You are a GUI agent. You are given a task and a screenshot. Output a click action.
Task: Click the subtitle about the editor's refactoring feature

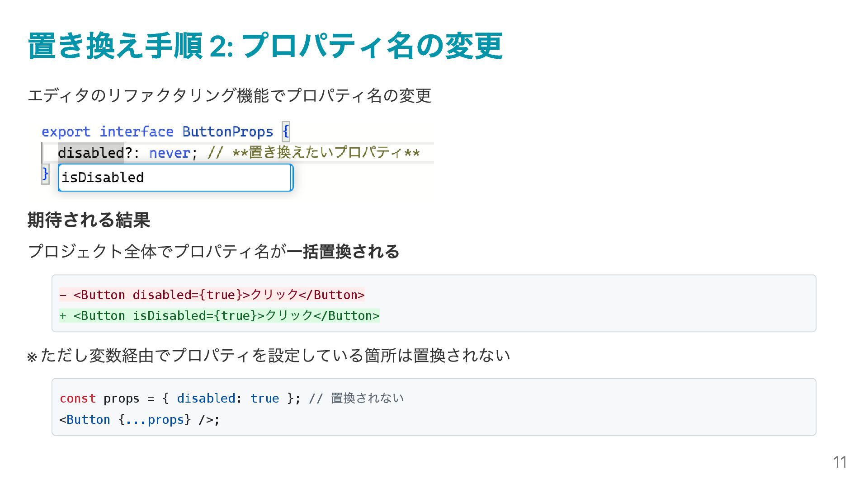click(x=229, y=95)
